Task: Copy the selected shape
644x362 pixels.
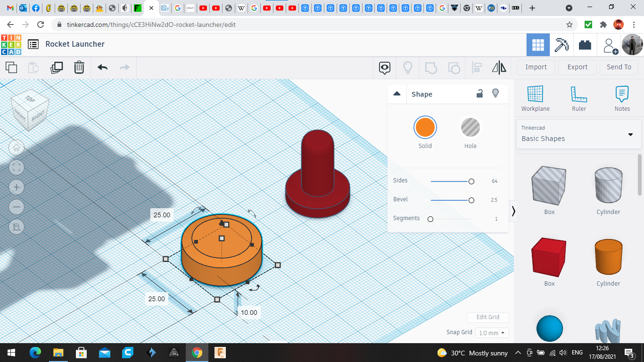Action: coord(11,67)
